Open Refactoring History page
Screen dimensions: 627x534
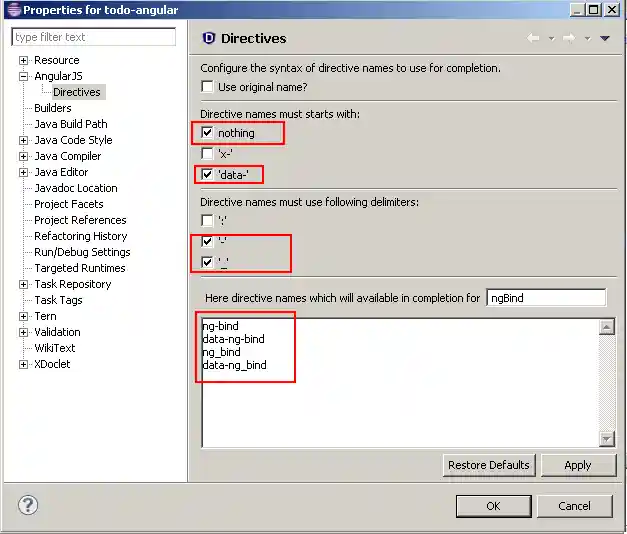81,236
